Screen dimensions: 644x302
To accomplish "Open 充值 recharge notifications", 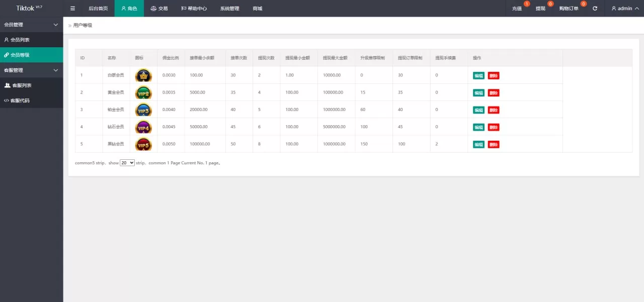I will [x=517, y=9].
